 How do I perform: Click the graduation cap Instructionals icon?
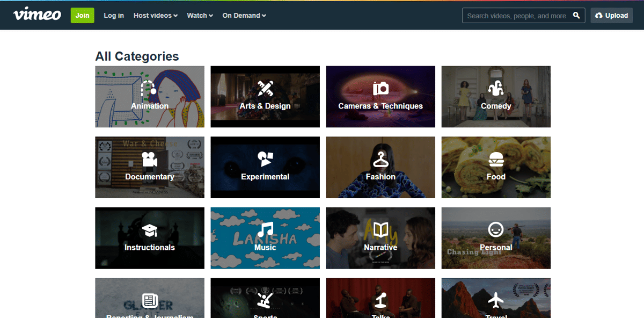click(149, 230)
